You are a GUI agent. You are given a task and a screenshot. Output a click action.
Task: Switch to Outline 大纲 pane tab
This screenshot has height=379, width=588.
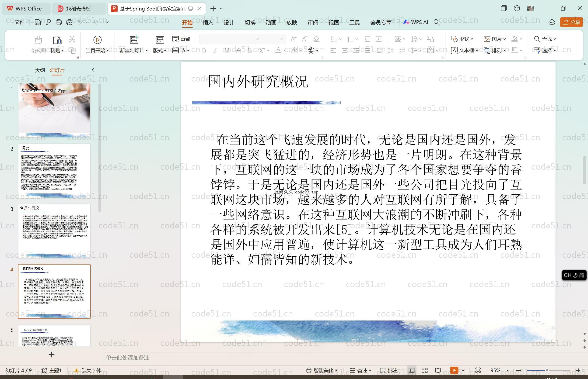pyautogui.click(x=40, y=70)
